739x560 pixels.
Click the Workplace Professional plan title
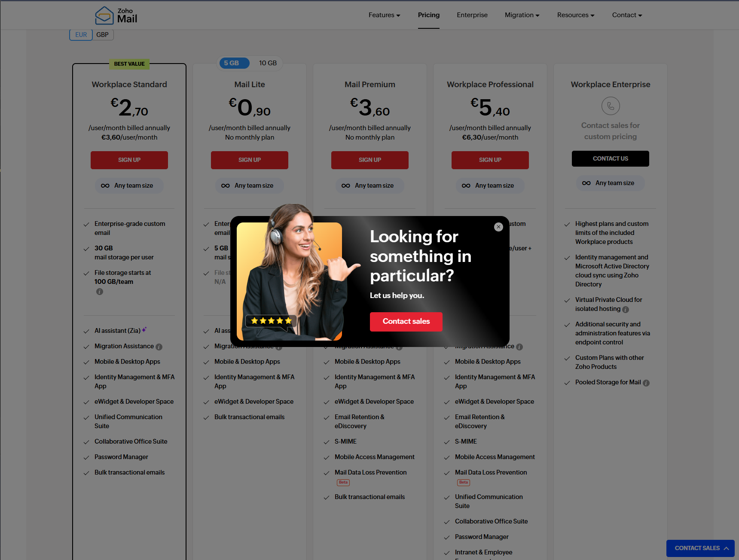490,85
